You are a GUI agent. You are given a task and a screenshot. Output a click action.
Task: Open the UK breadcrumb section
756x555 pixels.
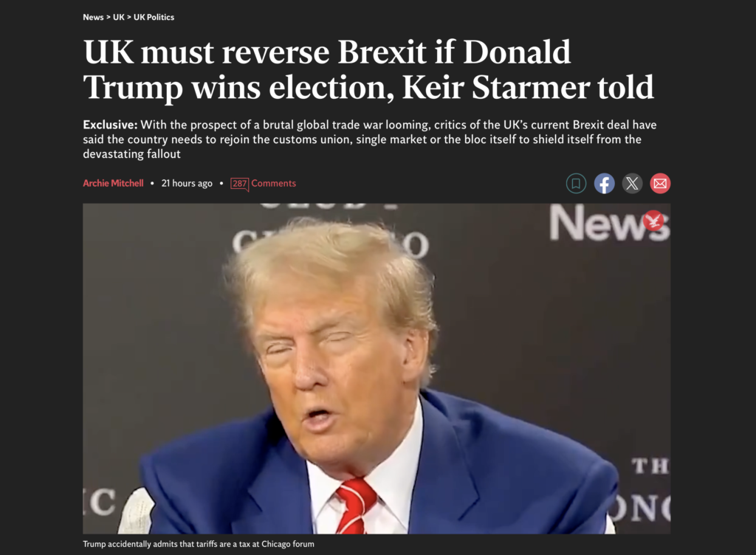tap(119, 18)
